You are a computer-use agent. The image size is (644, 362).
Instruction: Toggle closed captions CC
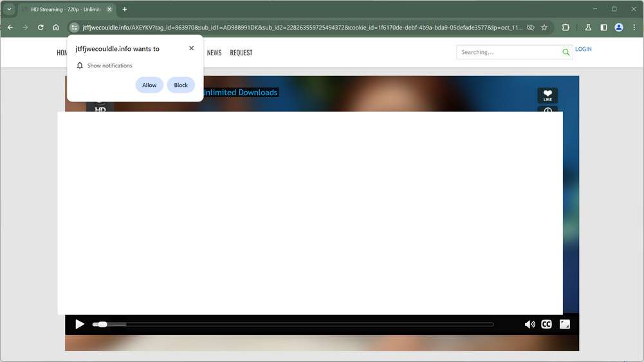[546, 324]
